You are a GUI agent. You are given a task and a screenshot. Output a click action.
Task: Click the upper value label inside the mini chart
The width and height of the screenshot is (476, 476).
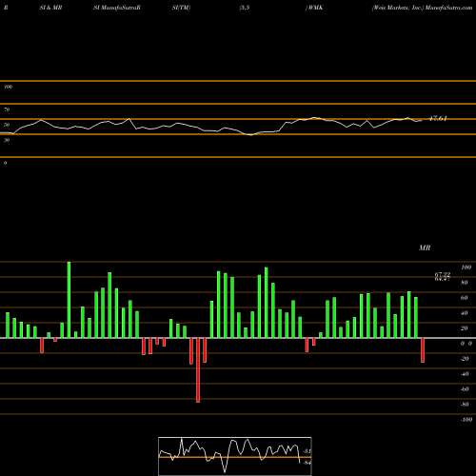click(307, 451)
